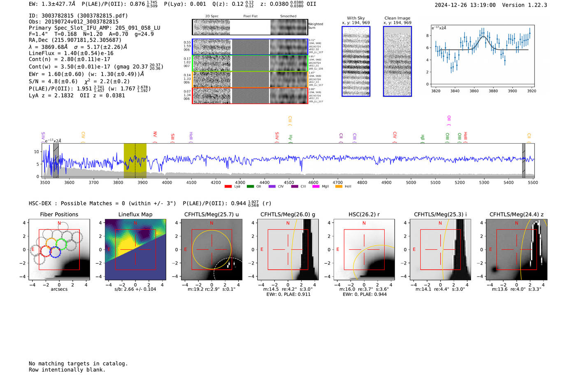Click the Smoothed column header
Viewport: 576px width, 392px height.
point(288,16)
